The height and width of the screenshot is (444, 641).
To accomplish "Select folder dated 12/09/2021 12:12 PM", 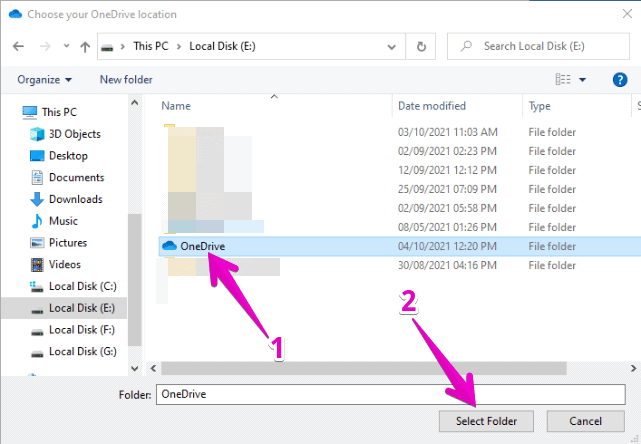I will (x=400, y=170).
